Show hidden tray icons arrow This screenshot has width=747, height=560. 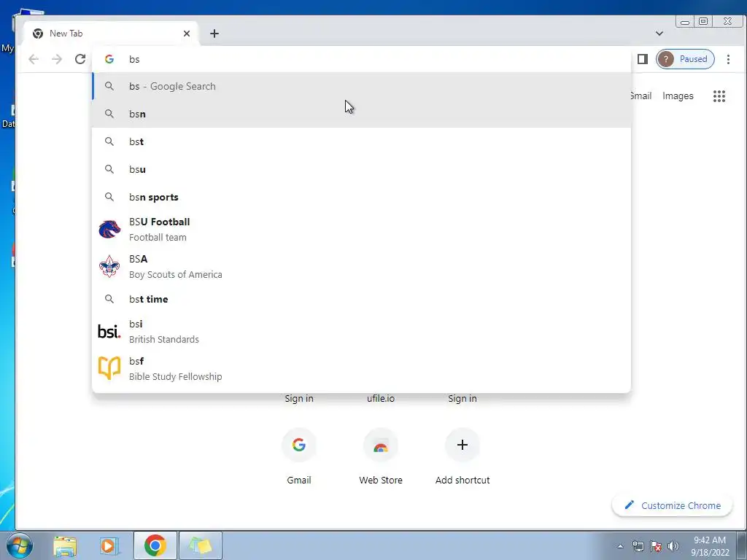click(620, 546)
